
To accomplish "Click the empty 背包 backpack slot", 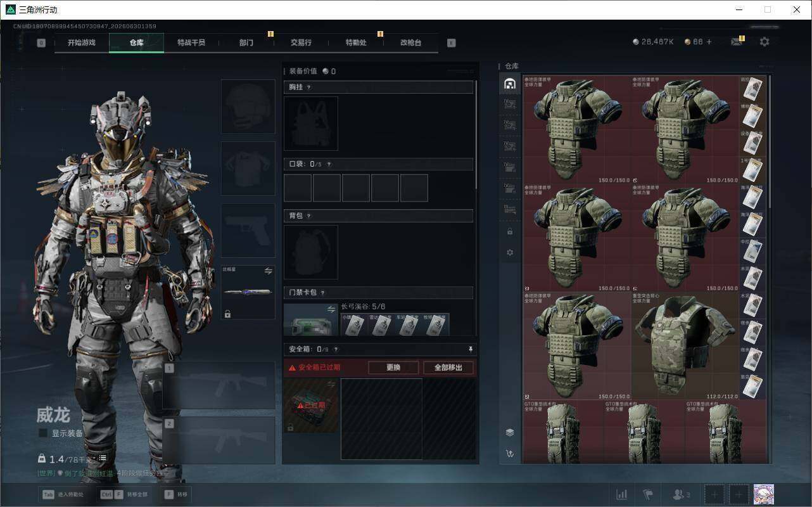I will click(x=311, y=252).
